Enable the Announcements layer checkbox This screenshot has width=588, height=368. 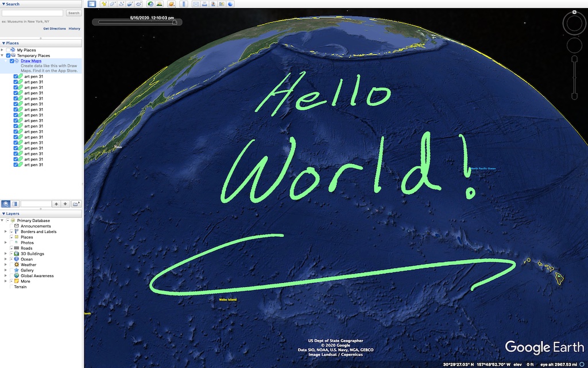(x=11, y=226)
